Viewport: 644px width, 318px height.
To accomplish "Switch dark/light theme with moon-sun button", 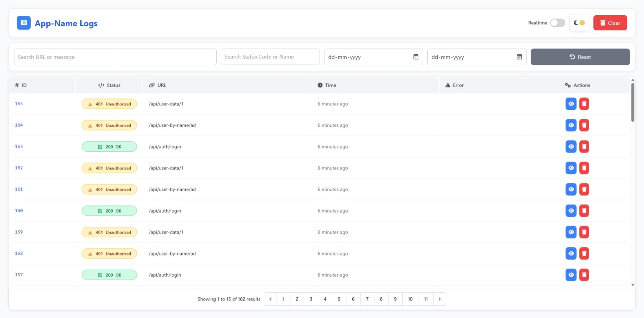I will click(x=579, y=23).
